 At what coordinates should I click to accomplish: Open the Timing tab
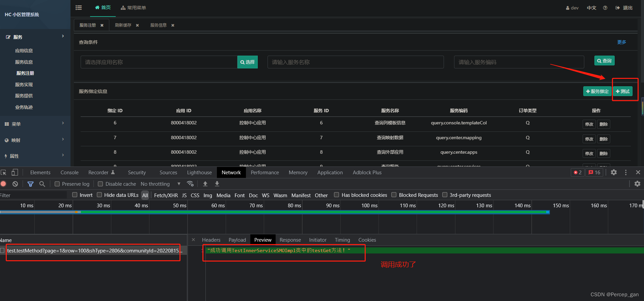pyautogui.click(x=342, y=240)
